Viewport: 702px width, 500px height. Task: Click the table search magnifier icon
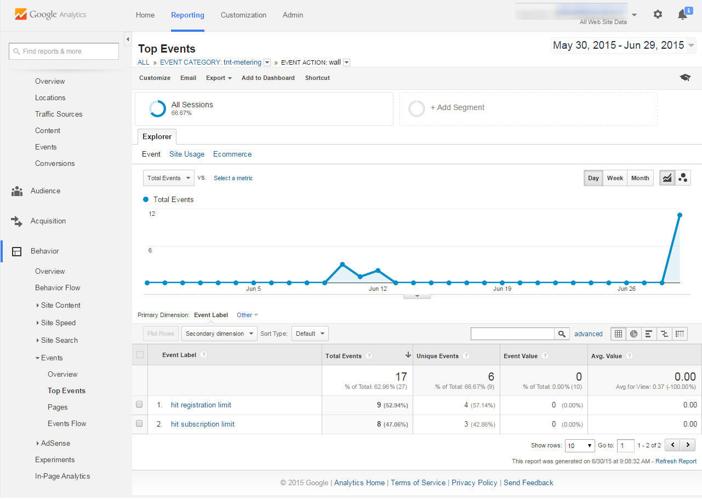[562, 334]
